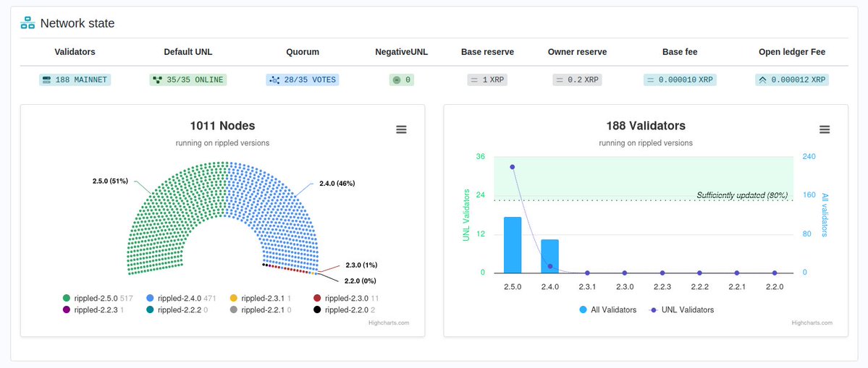
Task: Click the minus circle icon in NegativeUNL badge
Action: (397, 80)
